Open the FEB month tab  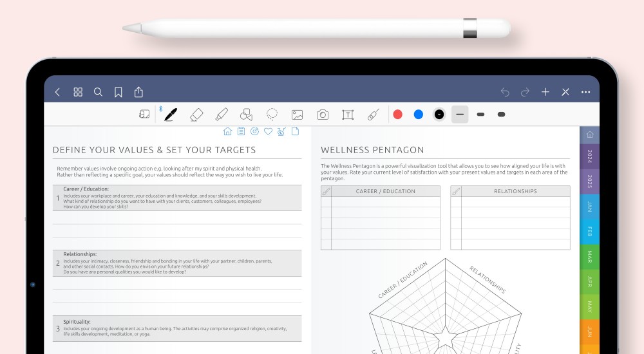point(590,232)
